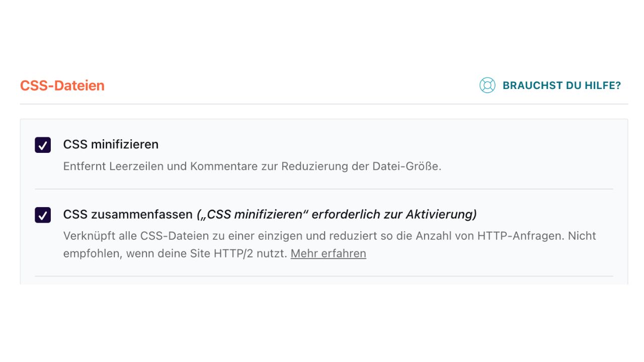The width and height of the screenshot is (644, 362).
Task: Disable the "CSS minifizieren" checkbox
Action: 43,145
